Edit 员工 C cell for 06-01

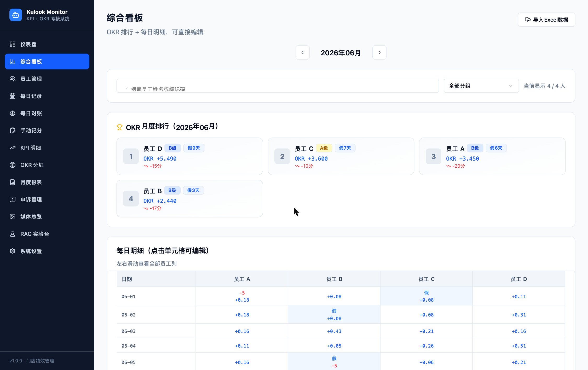pos(426,296)
